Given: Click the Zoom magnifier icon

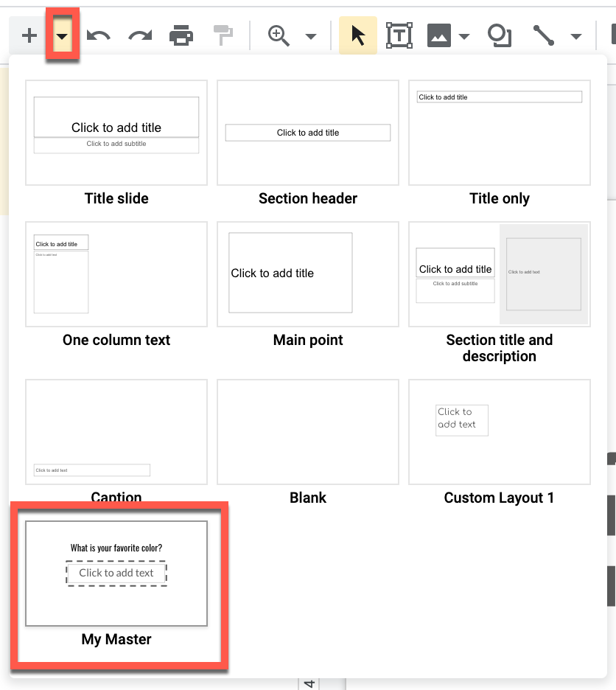Looking at the screenshot, I should click(x=276, y=35).
